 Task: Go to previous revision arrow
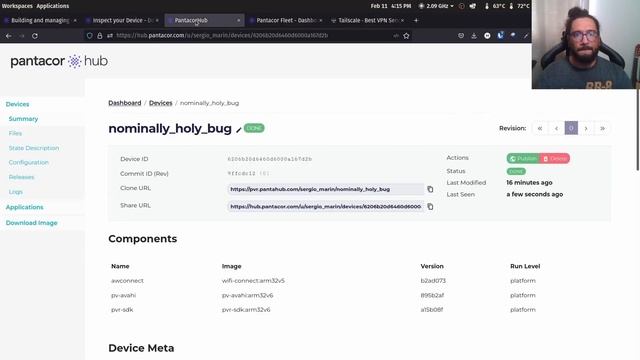556,128
